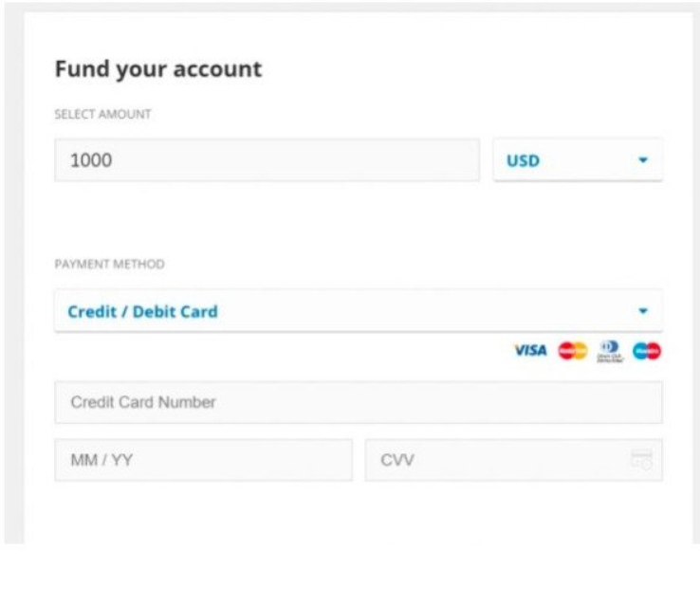This screenshot has height=589, width=700.
Task: Click the Credit Card Number placeholder text
Action: coord(143,402)
